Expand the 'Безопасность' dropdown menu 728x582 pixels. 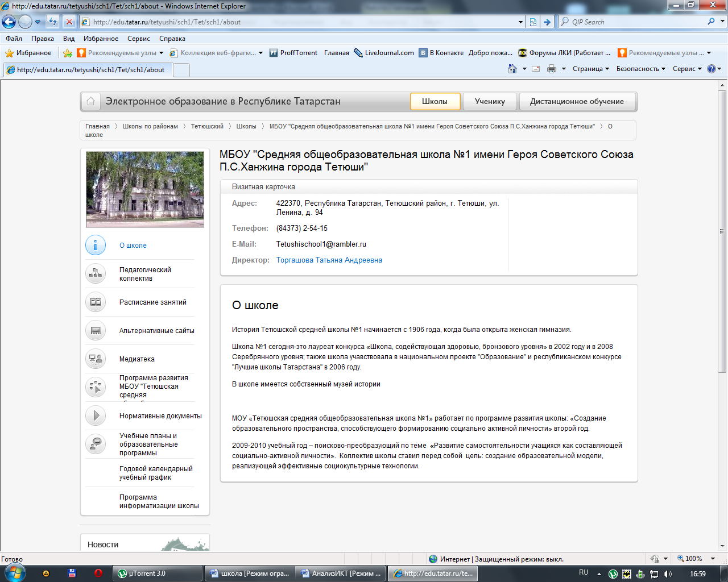click(x=640, y=69)
